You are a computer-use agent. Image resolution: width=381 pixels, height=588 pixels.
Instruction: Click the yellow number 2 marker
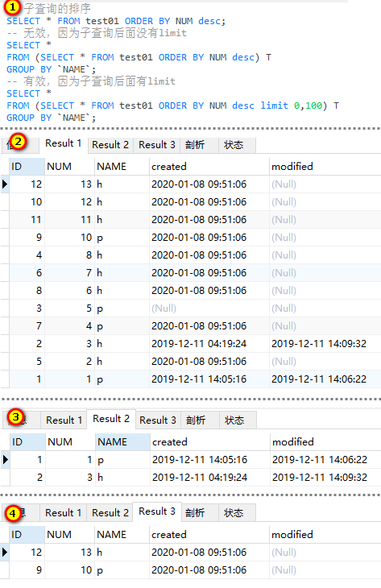pos(18,142)
